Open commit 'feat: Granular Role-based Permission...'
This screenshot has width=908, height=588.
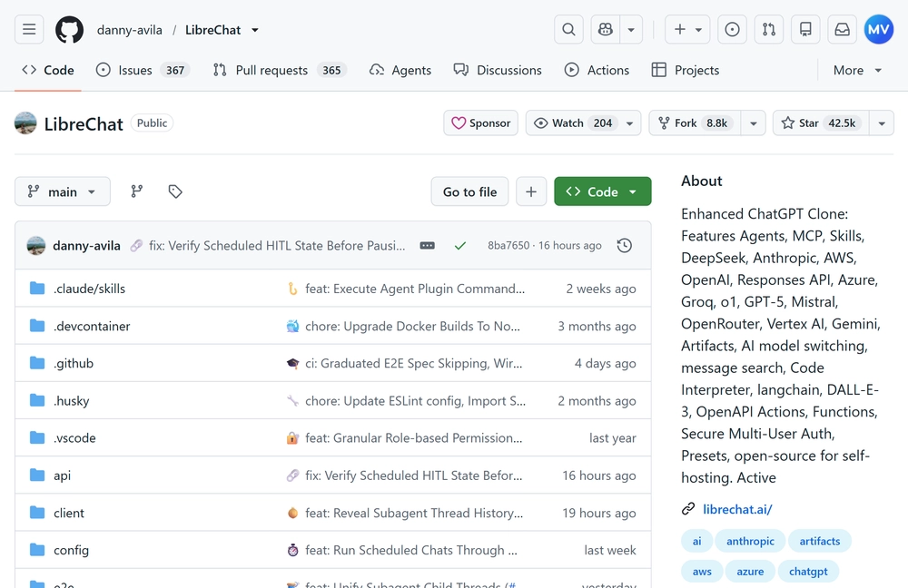413,437
